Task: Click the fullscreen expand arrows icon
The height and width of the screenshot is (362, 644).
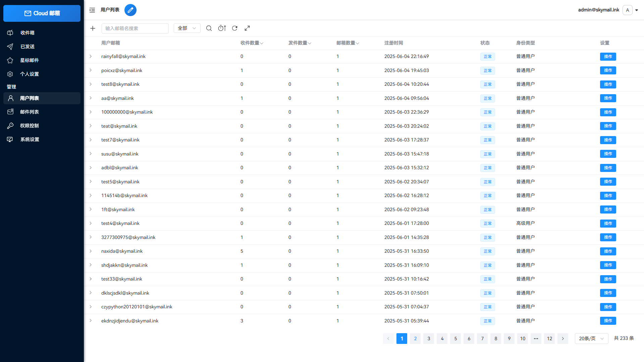Action: point(247,28)
